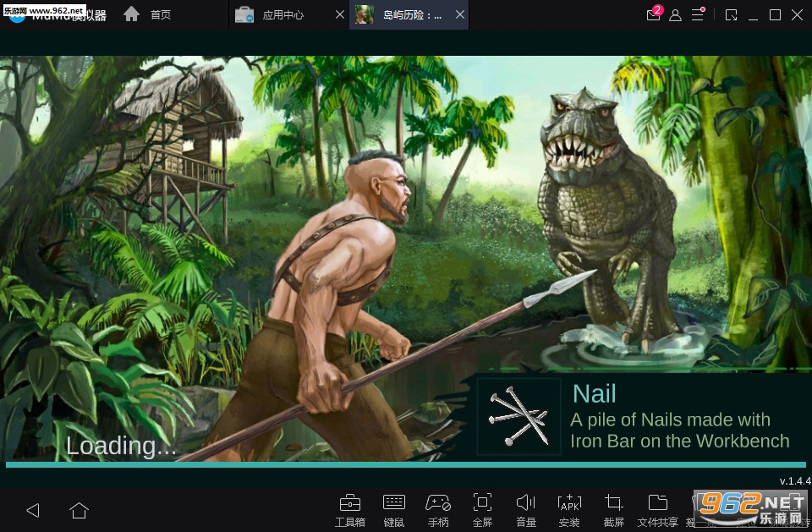This screenshot has width=812, height=532.
Task: Click the Android home button
Action: pos(79,510)
